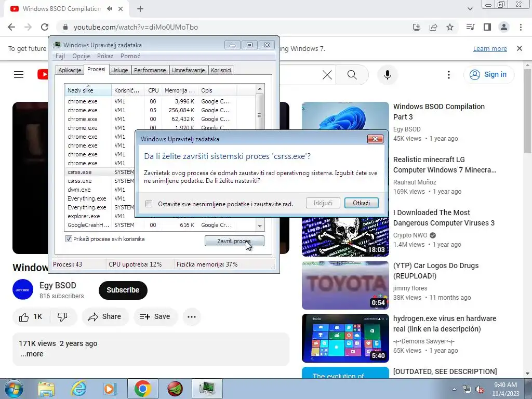Dislike the video with thumbs down
Viewport: 532px width, 399px height.
coord(62,317)
